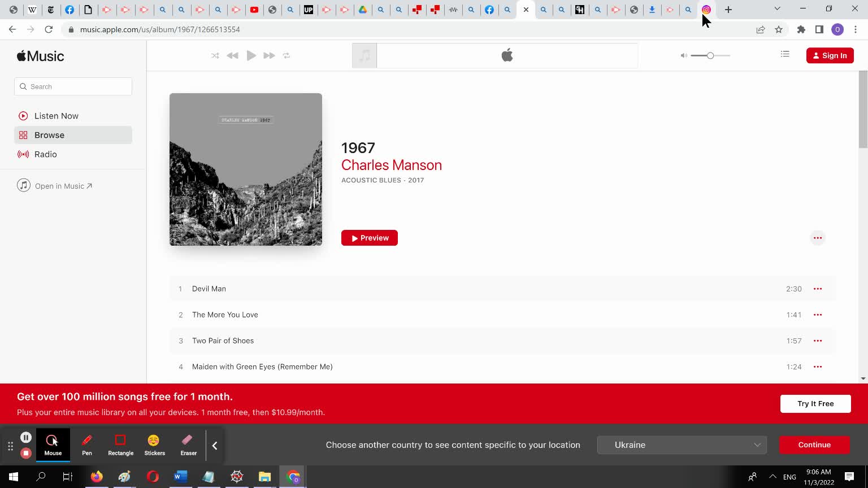Select track Two Pair of Shoes
The height and width of the screenshot is (488, 868).
[502, 341]
